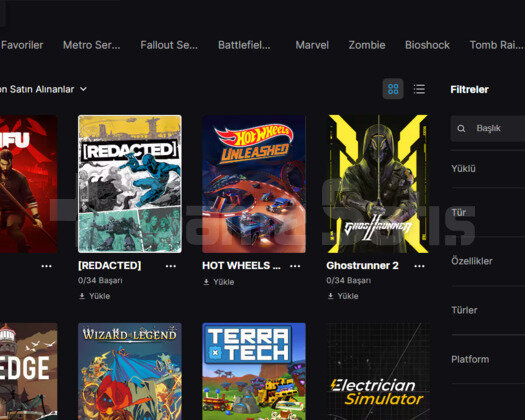
Task: Click download icon under [REDACTED]
Action: tap(82, 296)
